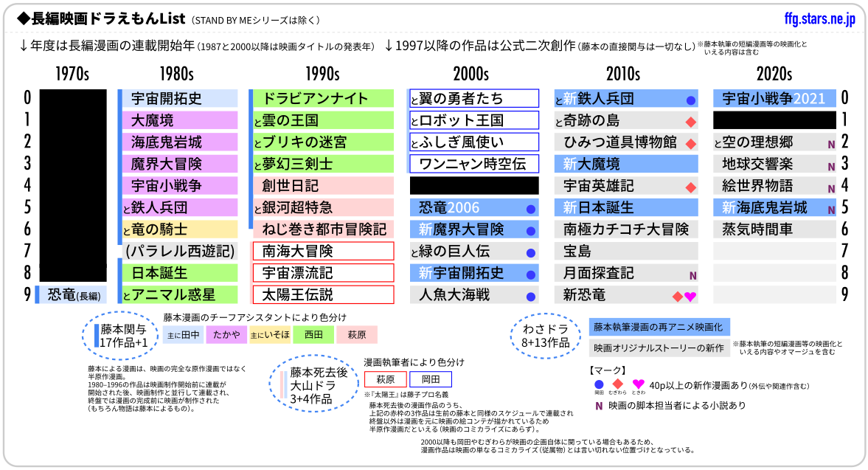Click the 南極カチコチ大冒険 cell
The height and width of the screenshot is (470, 868).
pos(626,229)
